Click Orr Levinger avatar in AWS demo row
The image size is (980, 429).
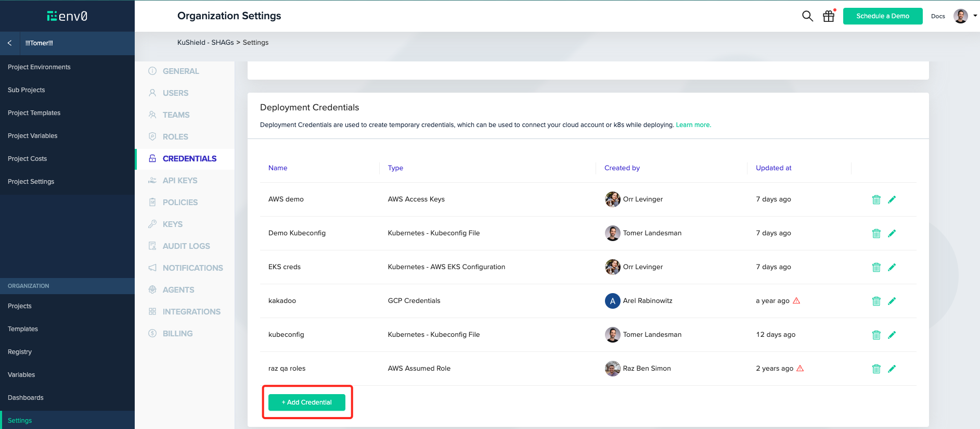[x=613, y=199]
